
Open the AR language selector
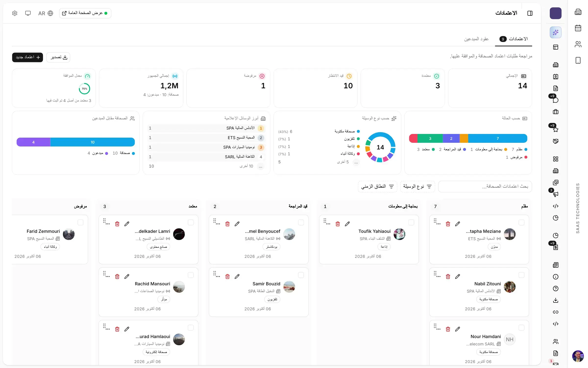(46, 13)
